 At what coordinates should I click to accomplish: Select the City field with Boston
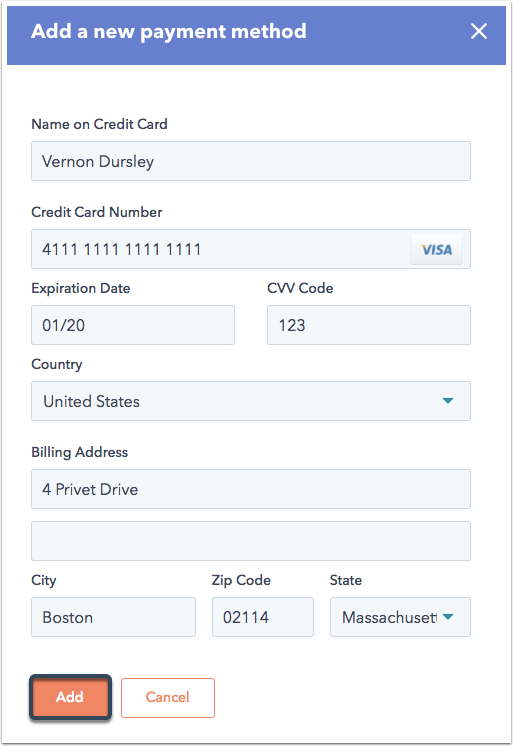coord(113,617)
